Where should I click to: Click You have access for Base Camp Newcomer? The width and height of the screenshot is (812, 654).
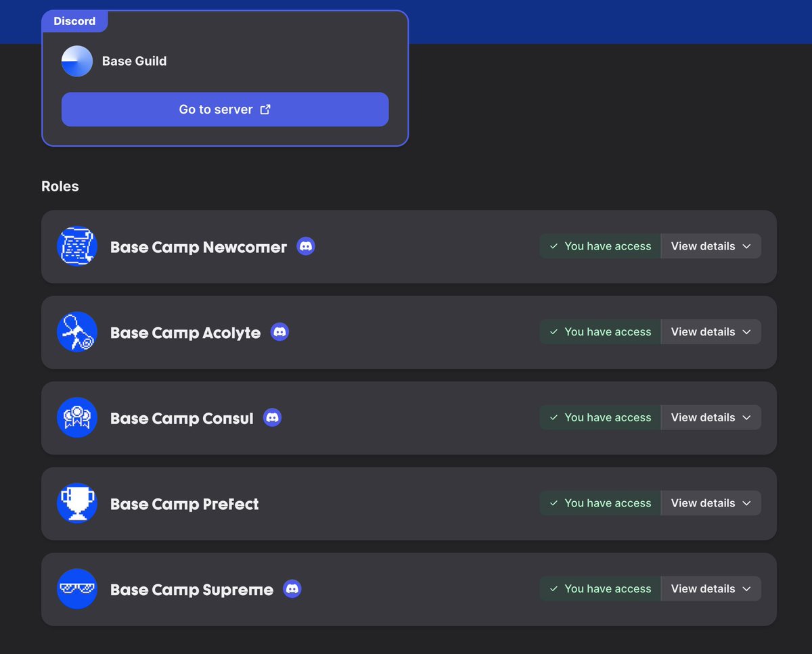pos(600,246)
